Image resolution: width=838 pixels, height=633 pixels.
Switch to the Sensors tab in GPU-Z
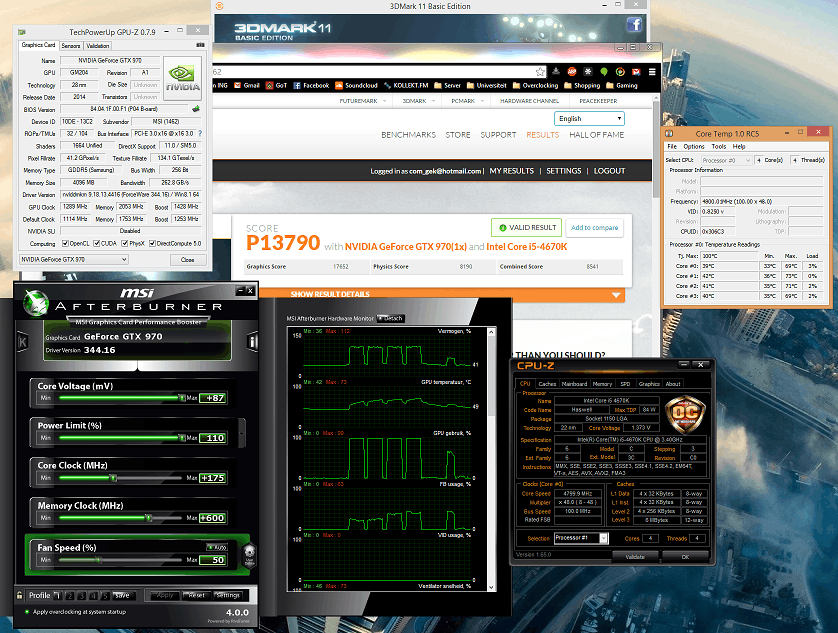coord(71,46)
